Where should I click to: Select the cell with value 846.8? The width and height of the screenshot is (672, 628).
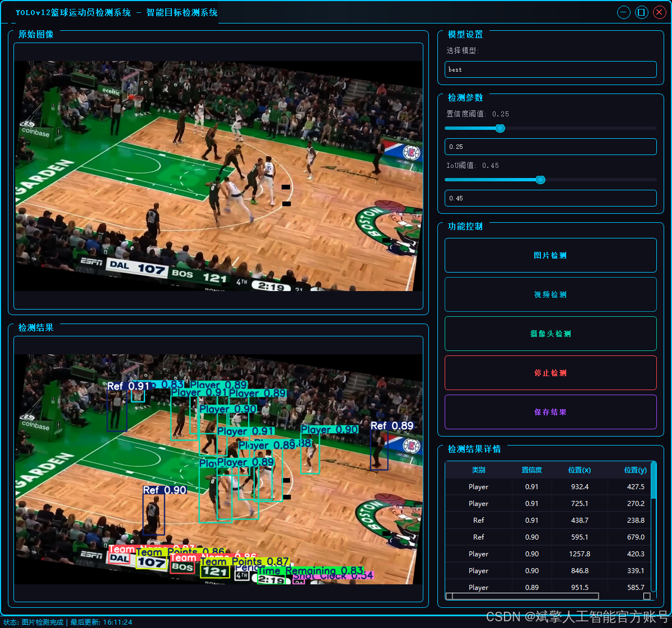pyautogui.click(x=580, y=571)
